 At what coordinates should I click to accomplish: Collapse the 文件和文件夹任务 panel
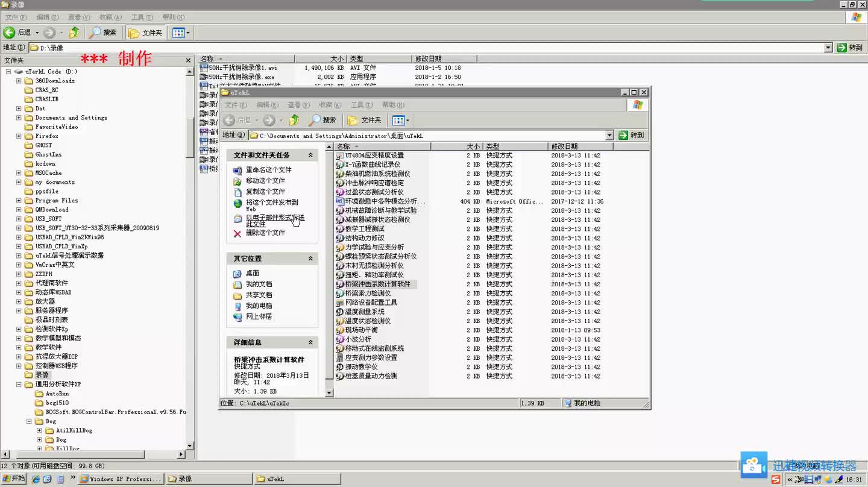click(310, 155)
